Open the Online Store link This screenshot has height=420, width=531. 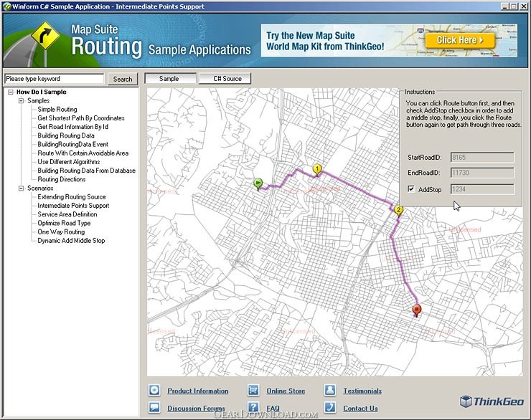(x=286, y=391)
